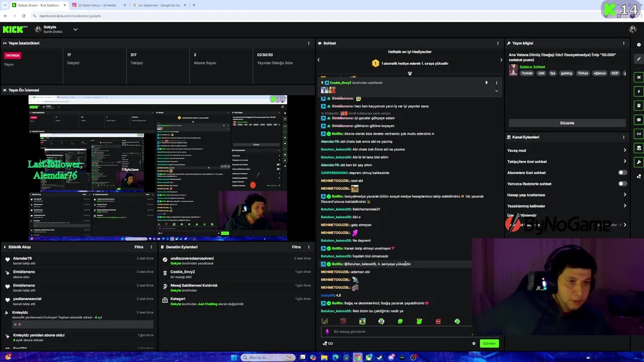Switch to son depremler Google search tab
This screenshot has width=644, height=362.
(158, 5)
